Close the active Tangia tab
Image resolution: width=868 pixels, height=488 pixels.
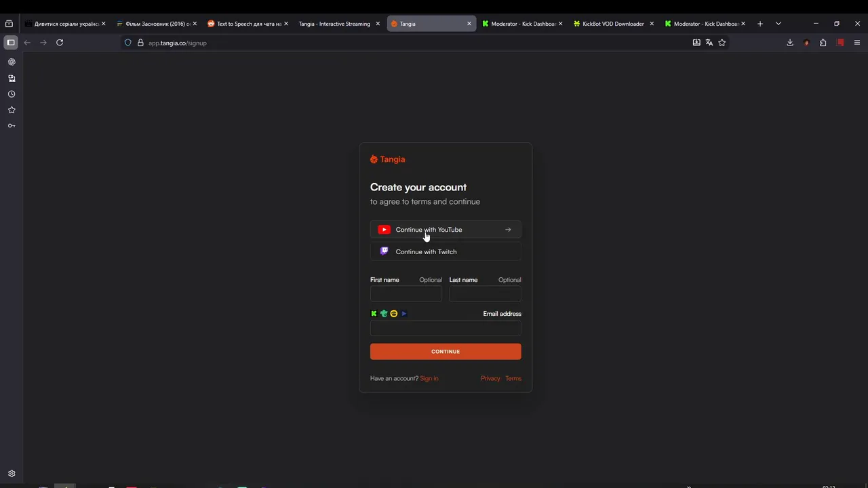(469, 24)
